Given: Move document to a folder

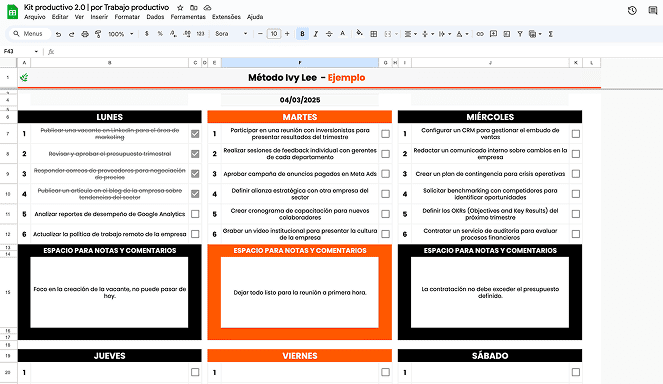Looking at the screenshot, I should click(x=194, y=8).
